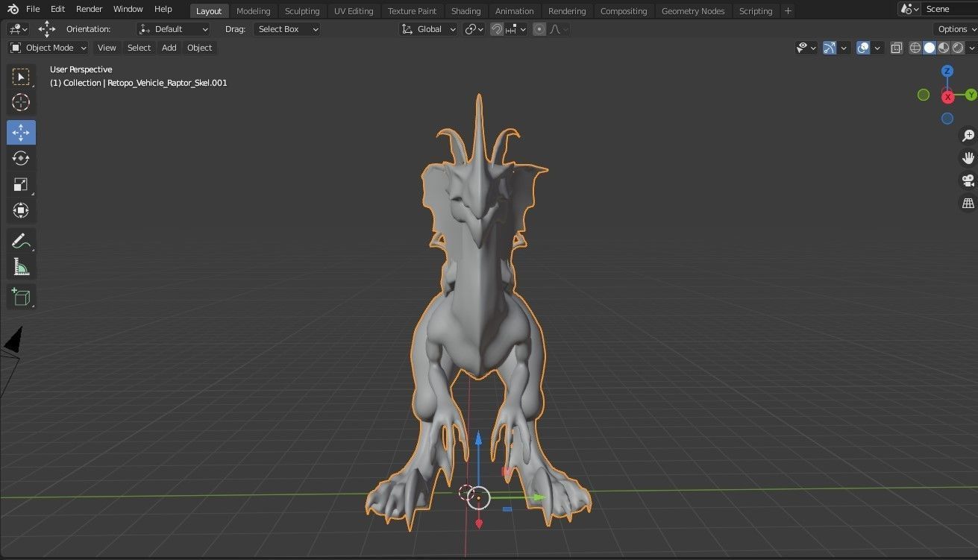This screenshot has width=978, height=560.
Task: Open the Transform Orientation dropdown showing Global
Action: click(428, 29)
